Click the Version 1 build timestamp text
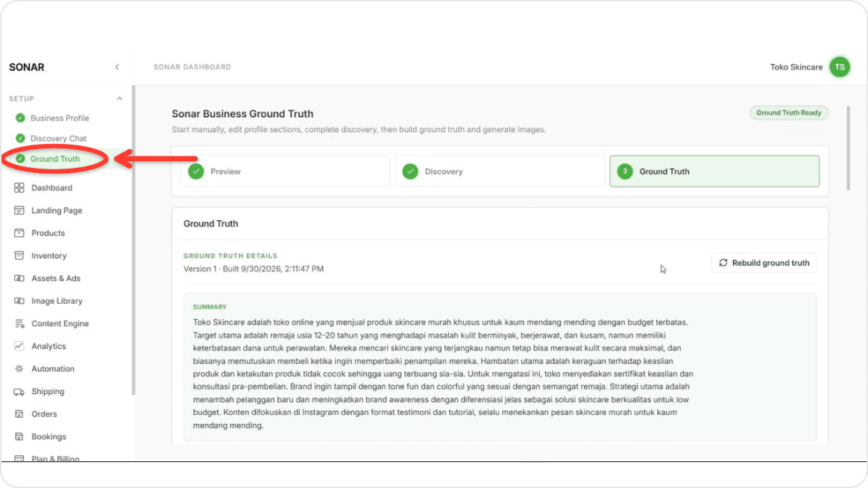The height and width of the screenshot is (488, 868). [254, 269]
